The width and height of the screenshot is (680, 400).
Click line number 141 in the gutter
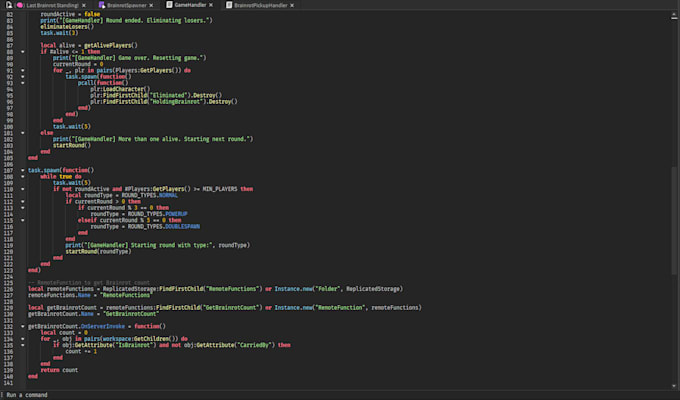click(x=8, y=383)
